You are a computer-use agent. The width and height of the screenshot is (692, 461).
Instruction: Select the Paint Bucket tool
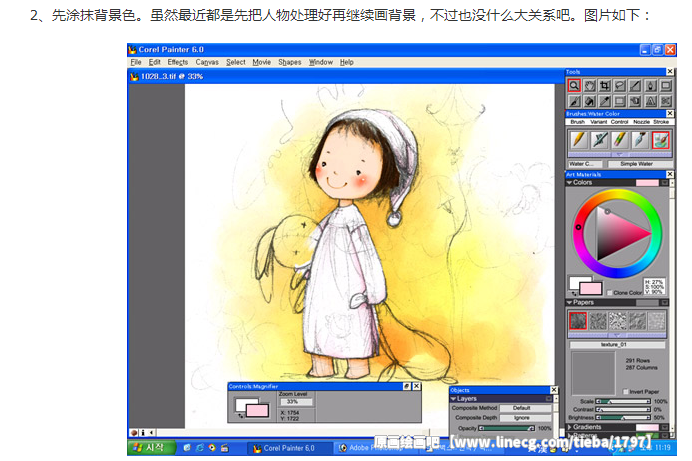coord(589,101)
